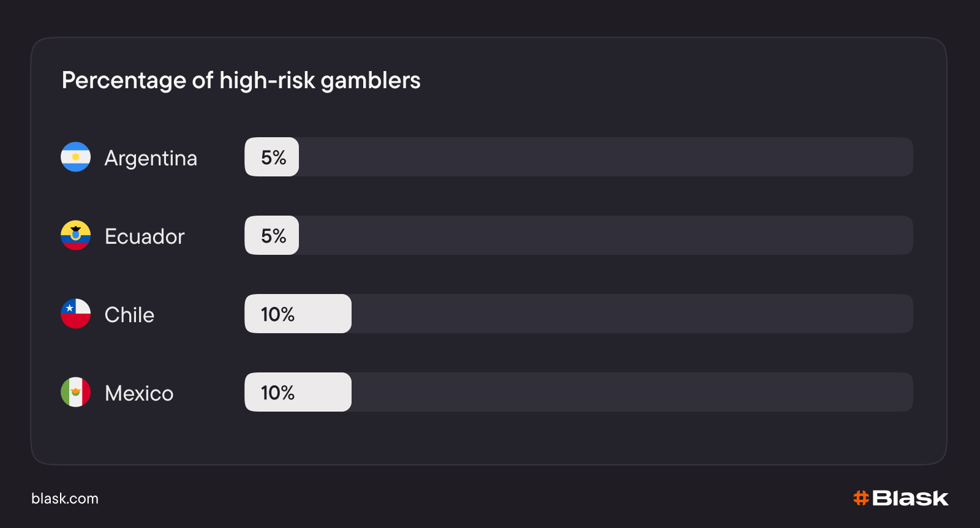Click the empty track of Mexico's bar

(x=631, y=392)
